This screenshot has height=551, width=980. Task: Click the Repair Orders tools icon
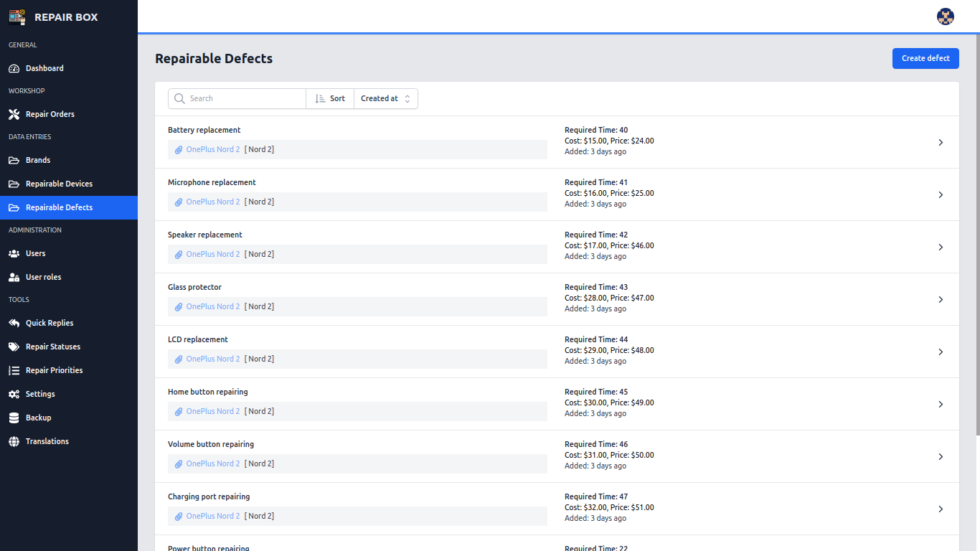coord(14,114)
